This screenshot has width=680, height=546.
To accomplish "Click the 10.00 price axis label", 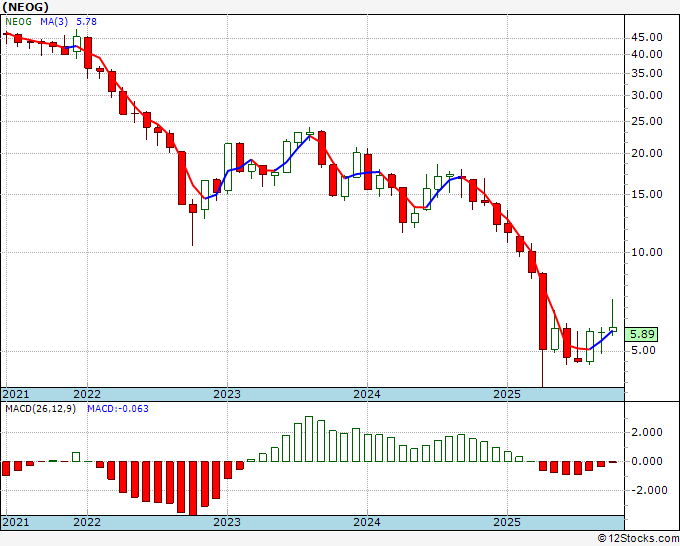I will point(647,252).
